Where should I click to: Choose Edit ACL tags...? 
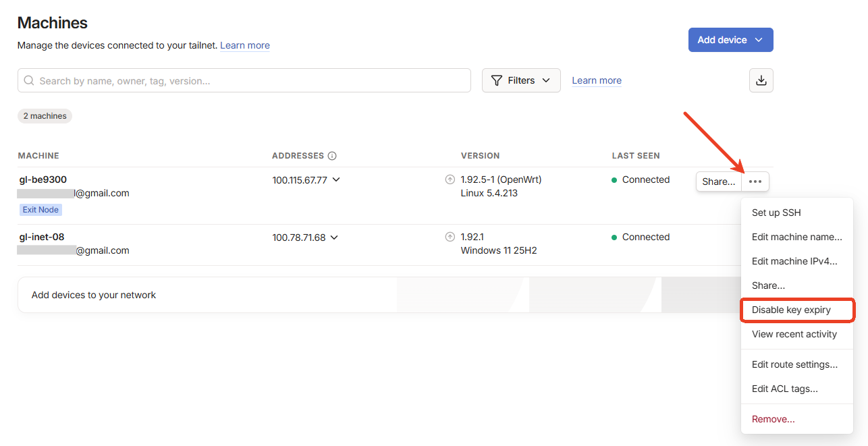(797, 389)
